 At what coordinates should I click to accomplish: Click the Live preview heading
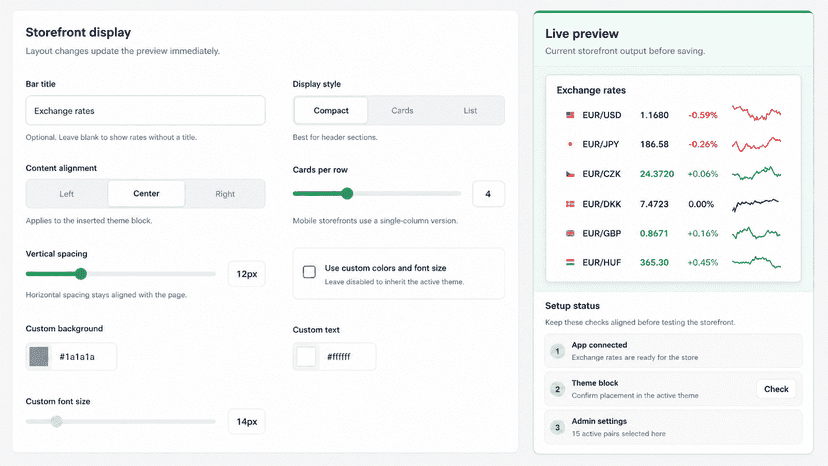pyautogui.click(x=581, y=34)
